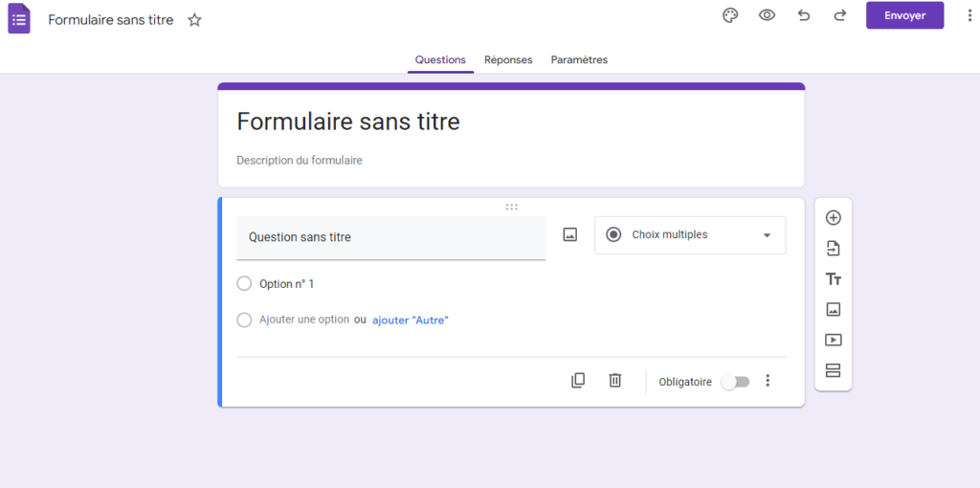Click the redo arrow icon
This screenshot has height=488, width=980.
point(840,15)
